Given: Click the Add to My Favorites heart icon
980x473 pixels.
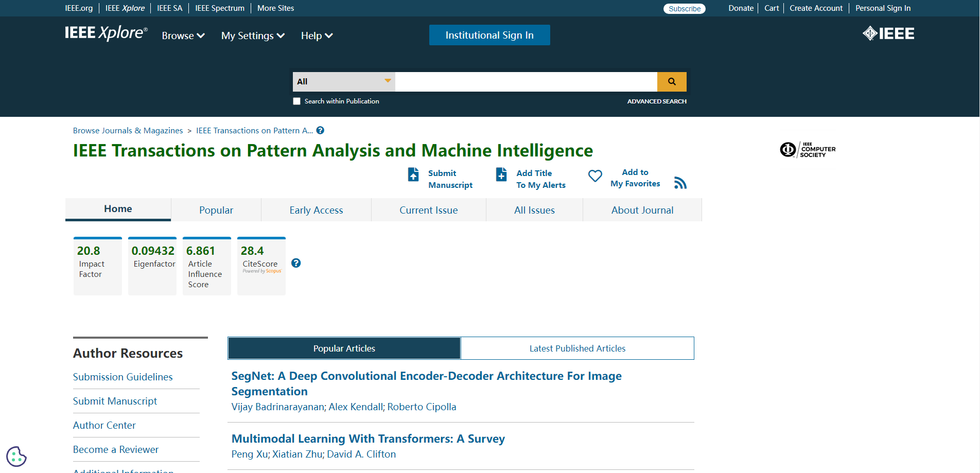Looking at the screenshot, I should (x=595, y=176).
